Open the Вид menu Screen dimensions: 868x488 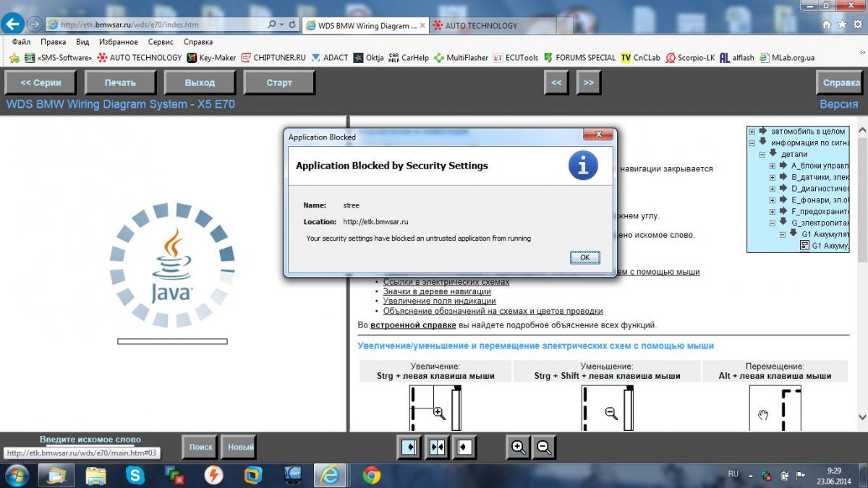click(82, 42)
